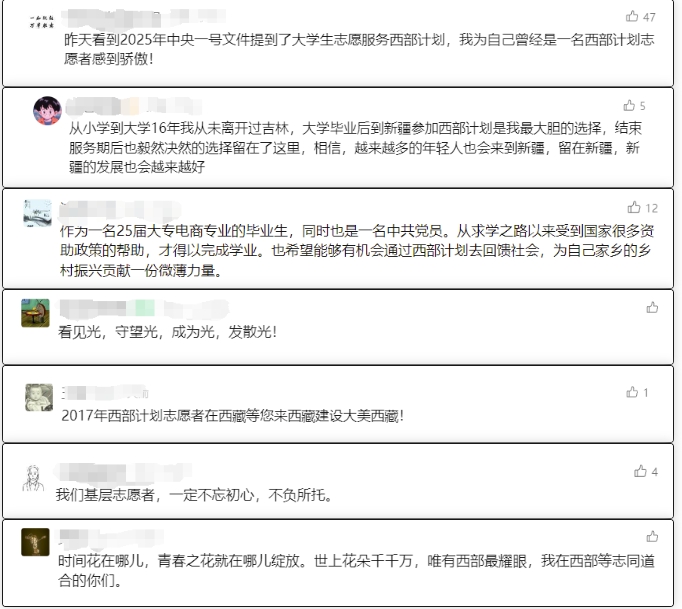Image resolution: width=682 pixels, height=609 pixels.
Task: Click the 47 like count
Action: point(649,17)
